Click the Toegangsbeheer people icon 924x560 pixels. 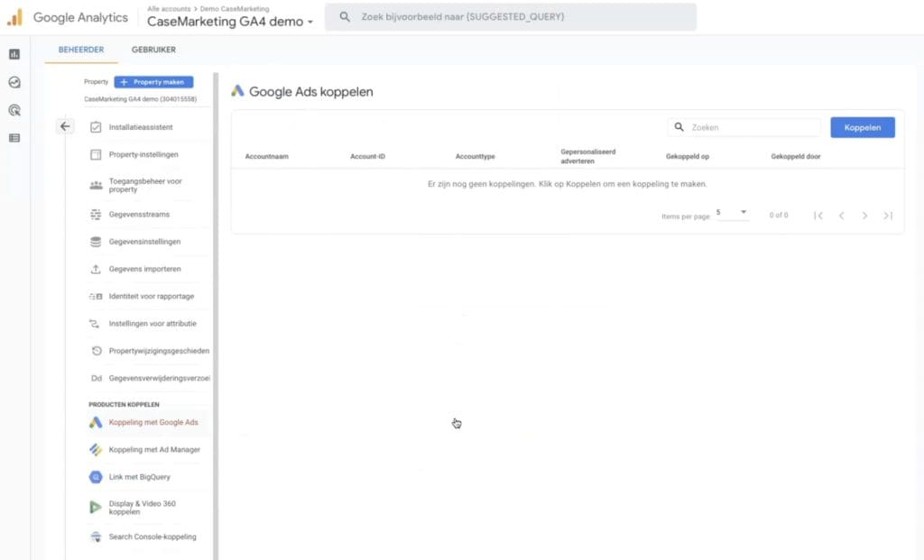[96, 186]
